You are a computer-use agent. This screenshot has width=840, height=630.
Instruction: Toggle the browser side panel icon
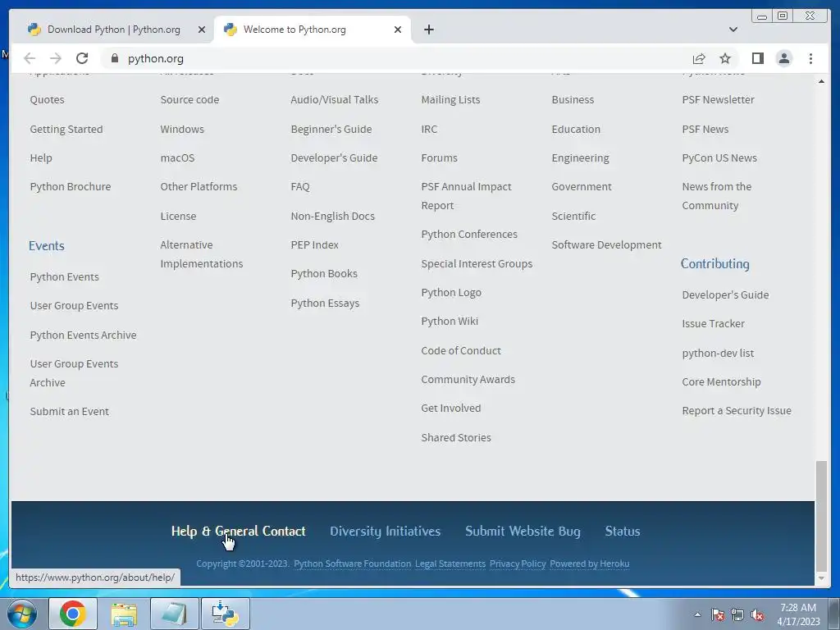[x=757, y=58]
